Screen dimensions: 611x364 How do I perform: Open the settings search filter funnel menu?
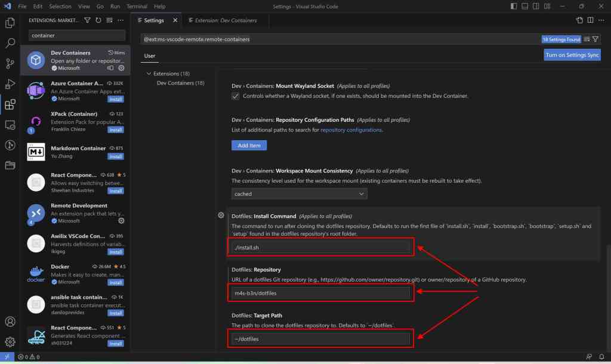click(595, 39)
